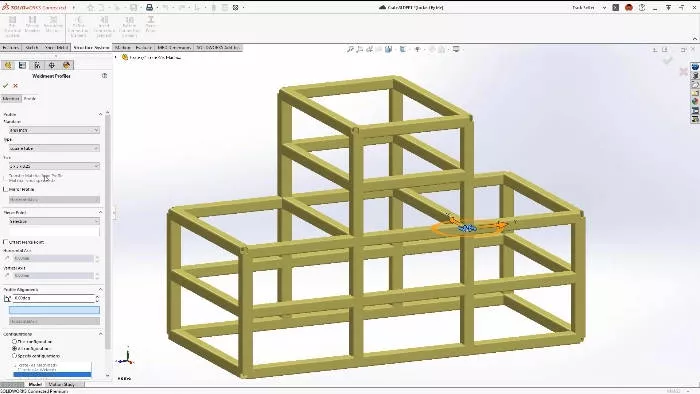Switch to the Structure System ribbon tab
Screen dimensions: 700x394
(91, 47)
